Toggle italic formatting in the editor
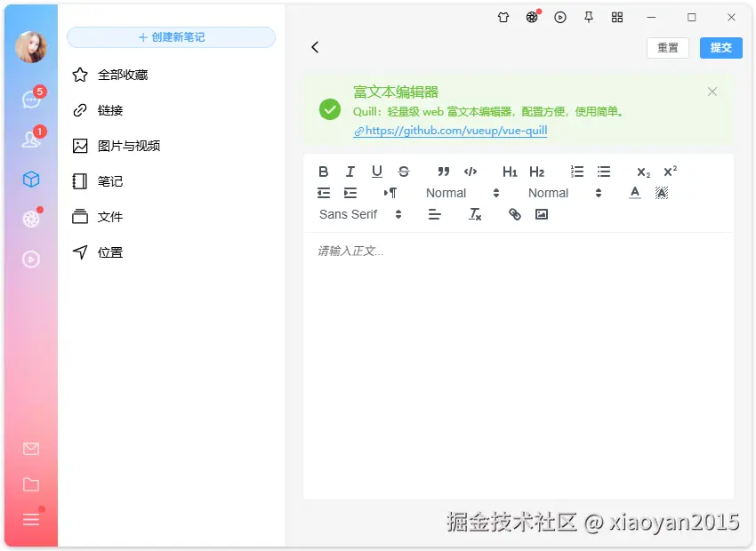This screenshot has height=551, width=756. pyautogui.click(x=350, y=172)
